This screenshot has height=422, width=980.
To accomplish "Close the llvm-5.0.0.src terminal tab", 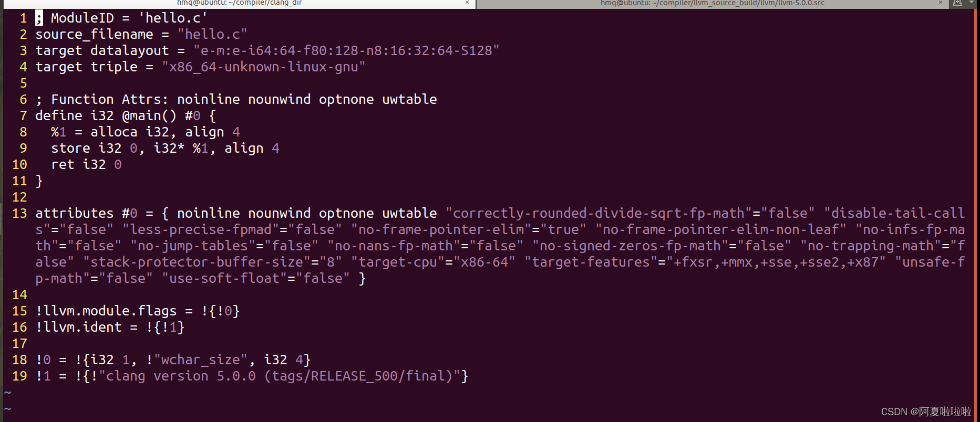I will tap(941, 3).
